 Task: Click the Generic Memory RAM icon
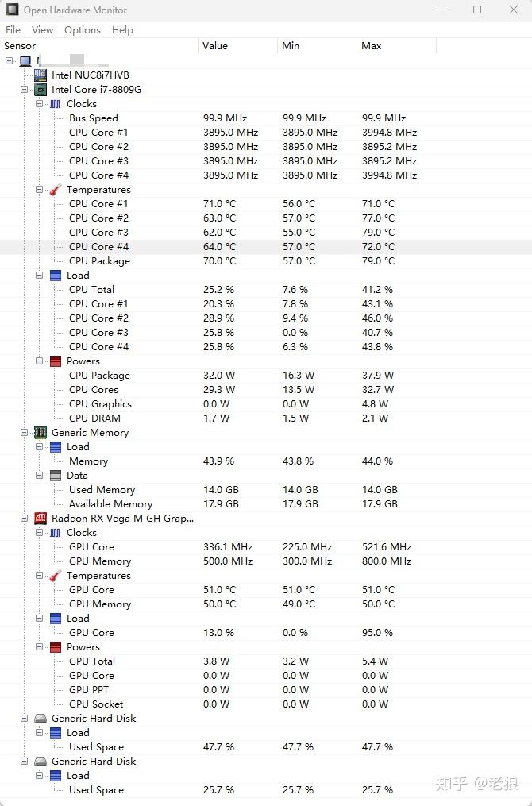coord(40,433)
